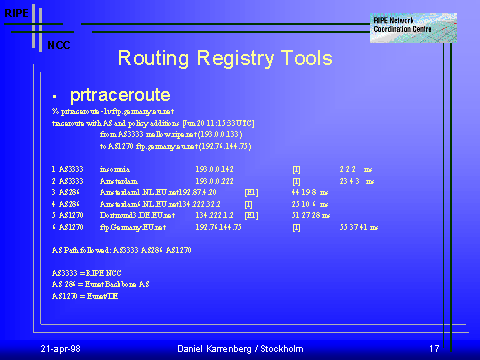480x360 pixels.
Task: Click hop 2 Amsterdam row
Action: (213, 181)
